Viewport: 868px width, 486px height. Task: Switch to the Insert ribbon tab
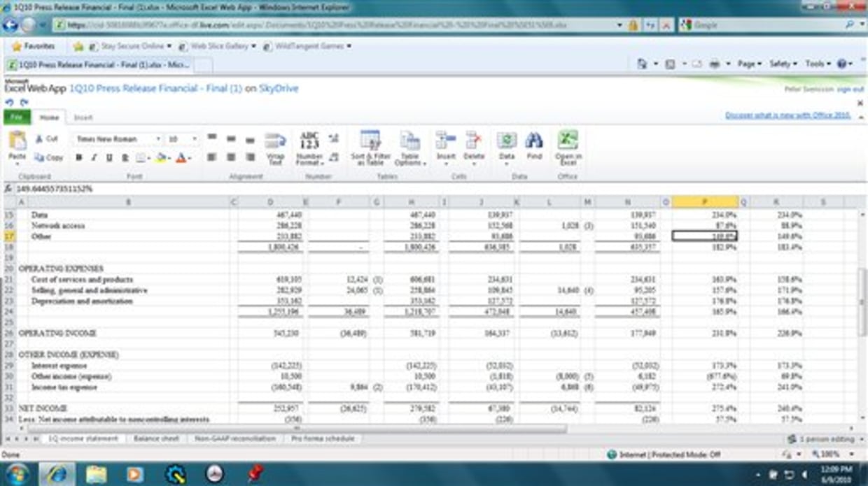click(83, 117)
